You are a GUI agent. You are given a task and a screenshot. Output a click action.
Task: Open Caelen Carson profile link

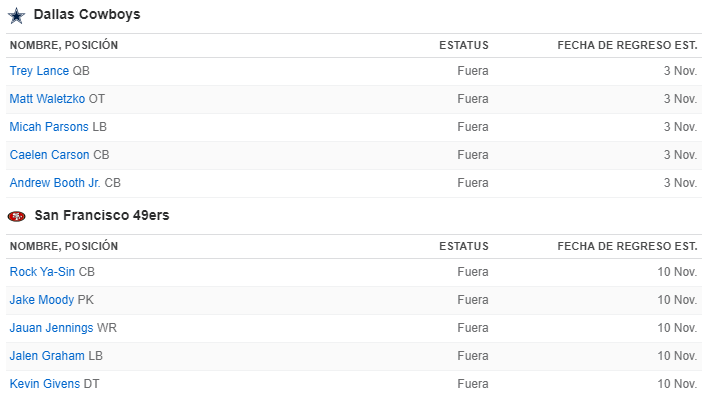pyautogui.click(x=50, y=155)
